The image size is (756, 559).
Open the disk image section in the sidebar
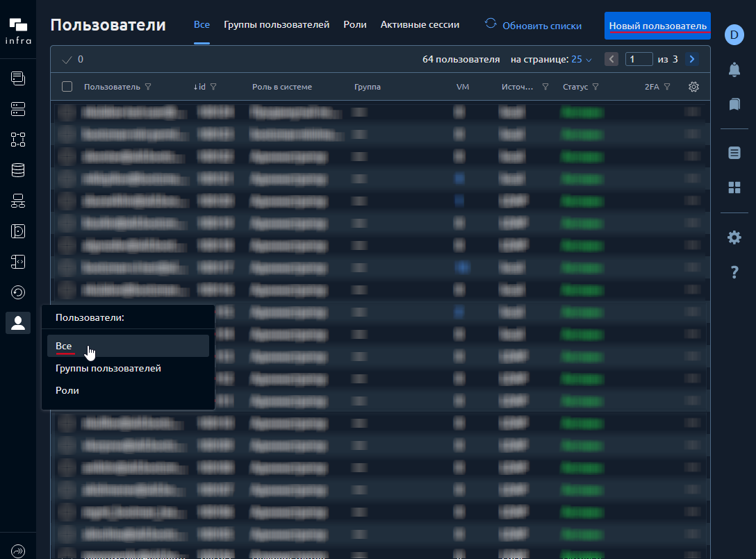click(x=18, y=231)
